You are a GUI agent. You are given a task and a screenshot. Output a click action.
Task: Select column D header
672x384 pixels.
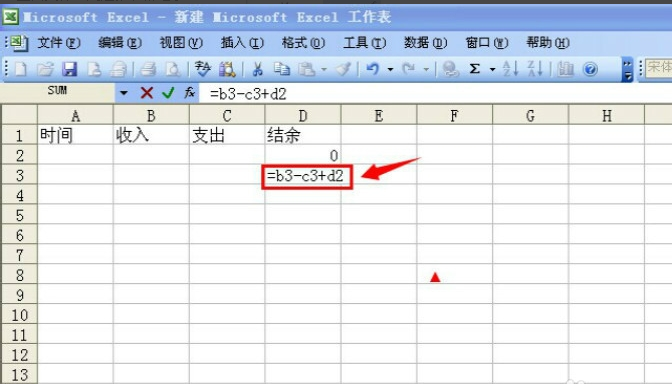tap(303, 116)
